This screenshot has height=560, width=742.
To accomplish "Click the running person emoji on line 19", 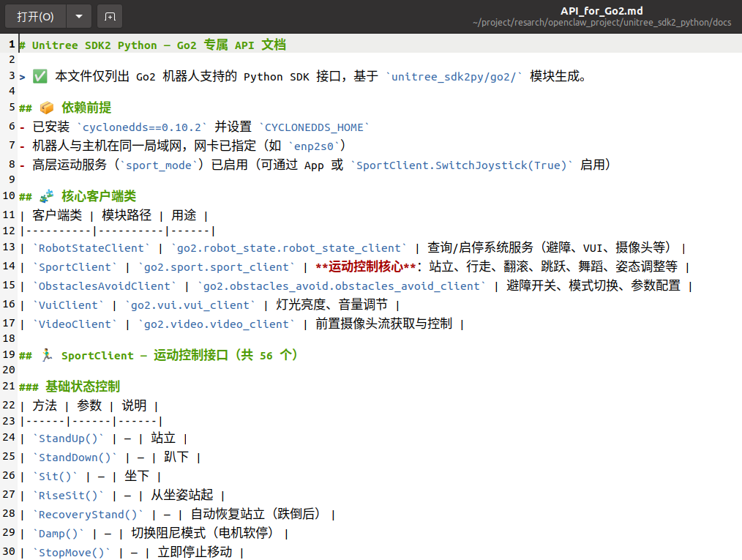I will coord(46,355).
